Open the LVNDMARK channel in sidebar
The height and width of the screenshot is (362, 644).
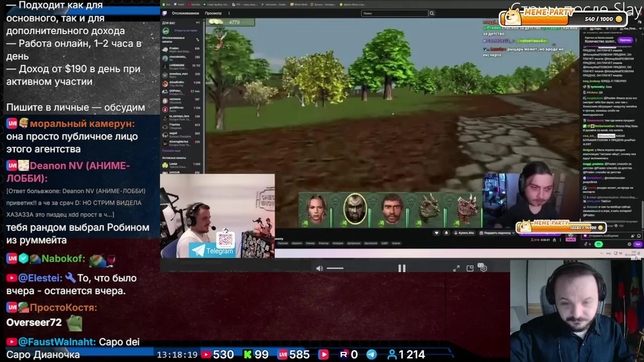(182, 66)
